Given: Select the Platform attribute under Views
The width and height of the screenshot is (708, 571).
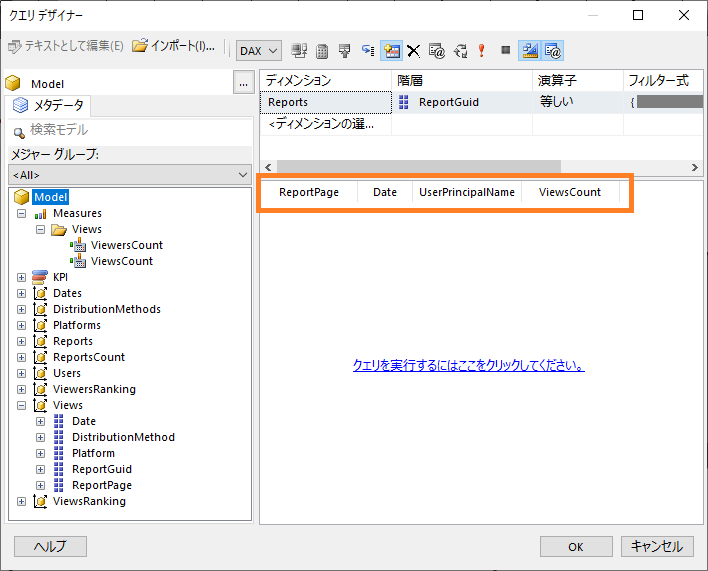Looking at the screenshot, I should (93, 453).
